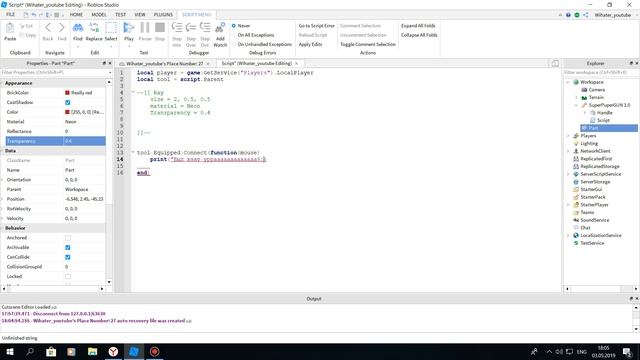Viewport: 640px width, 360px height.
Task: Open the Microsoft Store taskbar icon
Action: (x=51, y=351)
